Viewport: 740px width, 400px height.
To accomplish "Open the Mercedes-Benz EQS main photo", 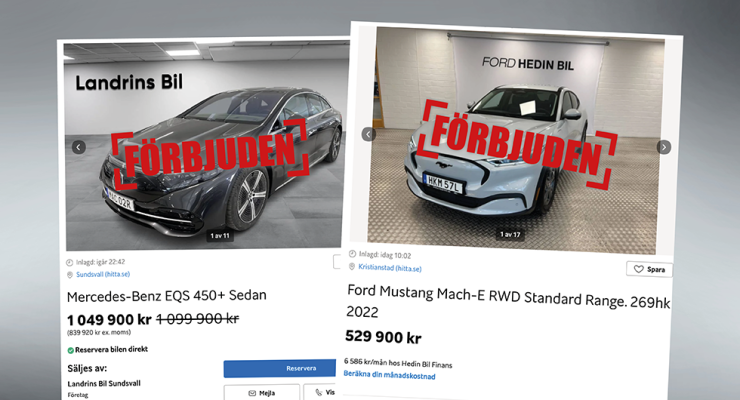I will (203, 146).
